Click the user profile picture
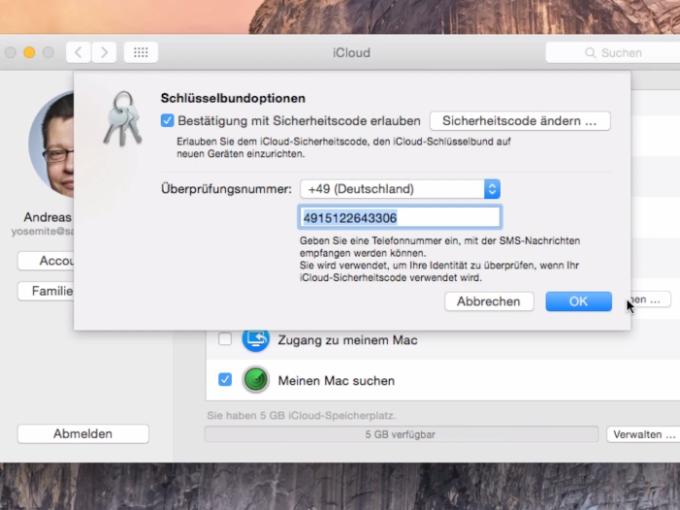 [x=51, y=144]
